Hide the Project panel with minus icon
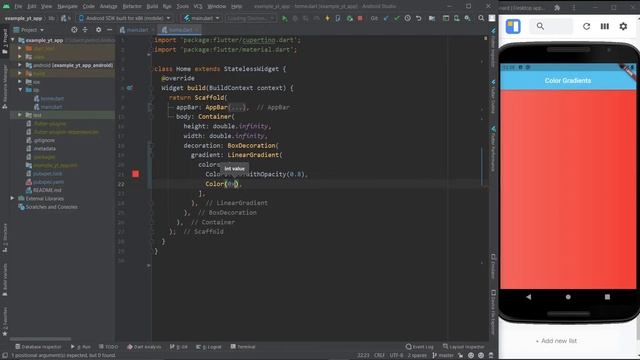Viewport: 640px width, 360px height. [x=109, y=30]
